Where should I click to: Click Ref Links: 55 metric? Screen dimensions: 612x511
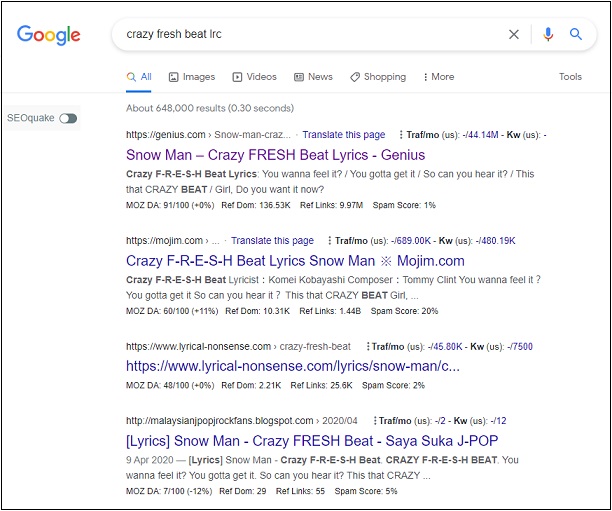[300, 491]
